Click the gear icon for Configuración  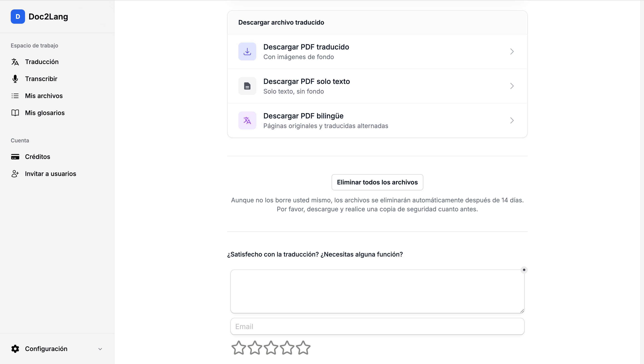15,349
